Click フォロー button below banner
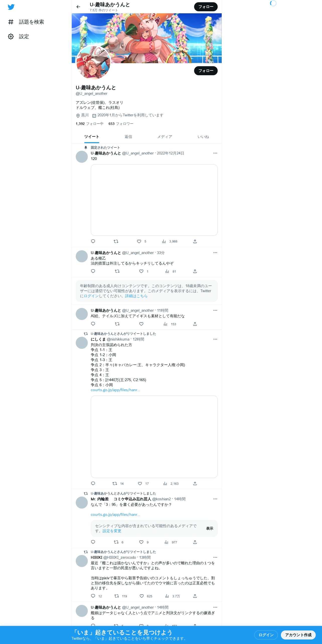The height and width of the screenshot is (644, 322). pyautogui.click(x=206, y=71)
